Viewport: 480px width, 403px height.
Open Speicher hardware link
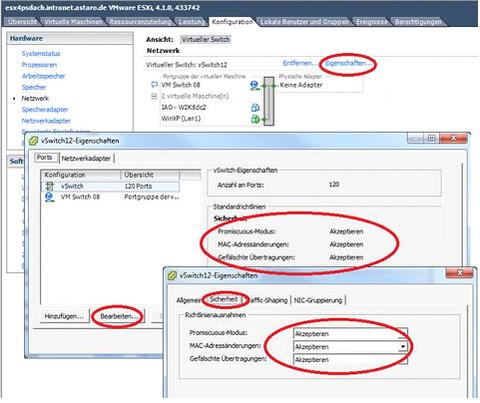[34, 87]
